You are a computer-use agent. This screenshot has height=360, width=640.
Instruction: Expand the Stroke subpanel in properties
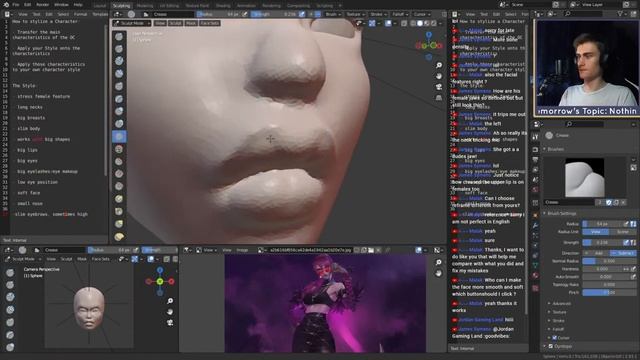tap(557, 321)
